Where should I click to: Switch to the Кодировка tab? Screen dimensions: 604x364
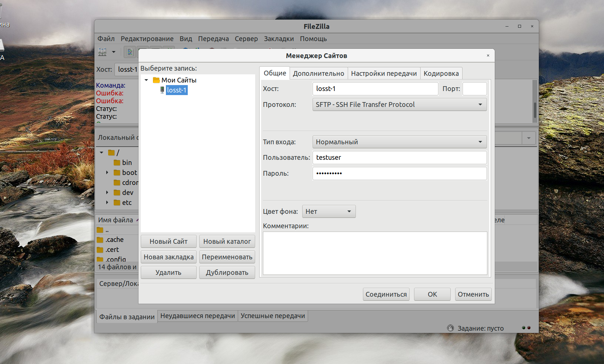(x=441, y=73)
